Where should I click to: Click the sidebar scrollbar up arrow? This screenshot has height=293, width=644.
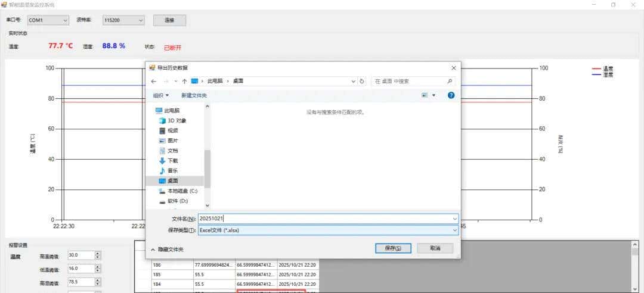click(208, 106)
